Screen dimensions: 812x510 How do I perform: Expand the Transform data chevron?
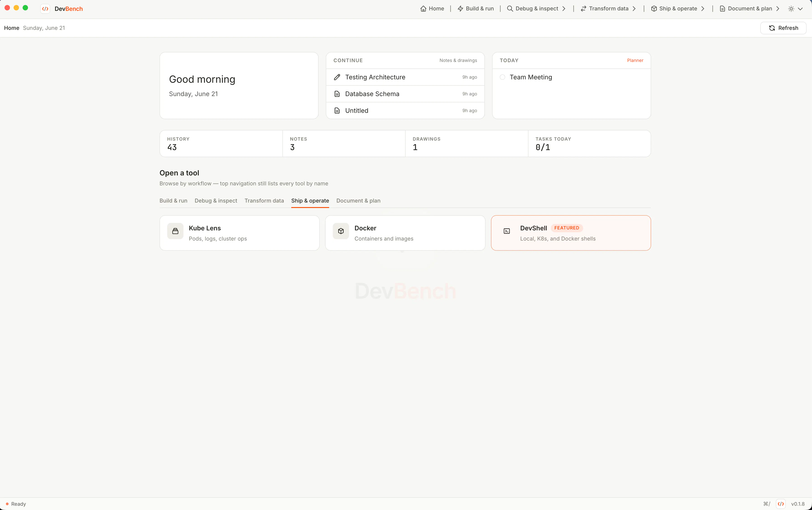(x=634, y=9)
